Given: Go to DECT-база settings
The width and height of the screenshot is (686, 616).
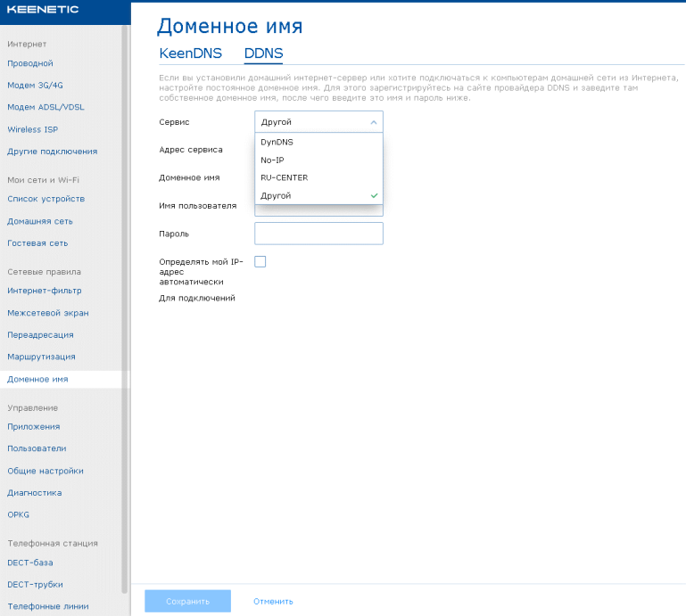Looking at the screenshot, I should (x=29, y=563).
